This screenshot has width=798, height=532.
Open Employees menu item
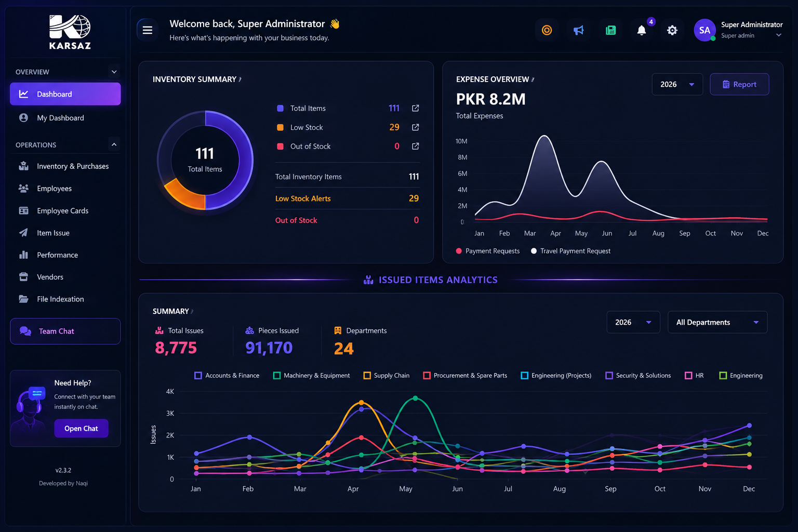click(65, 189)
